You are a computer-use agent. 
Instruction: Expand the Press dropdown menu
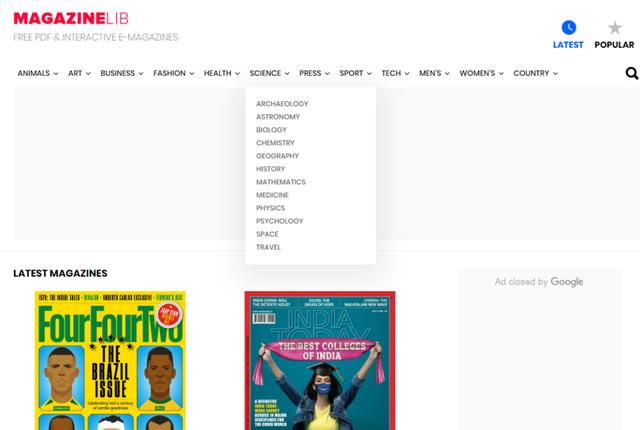[314, 73]
